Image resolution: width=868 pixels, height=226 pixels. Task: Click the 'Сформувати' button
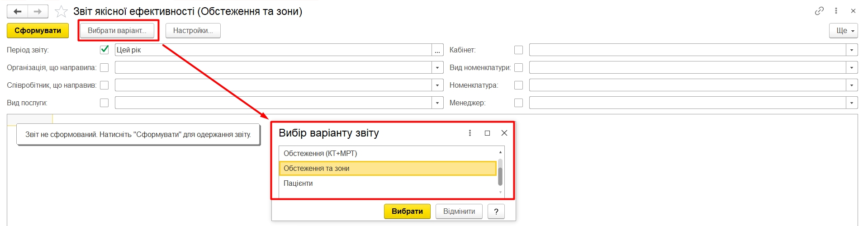point(38,30)
